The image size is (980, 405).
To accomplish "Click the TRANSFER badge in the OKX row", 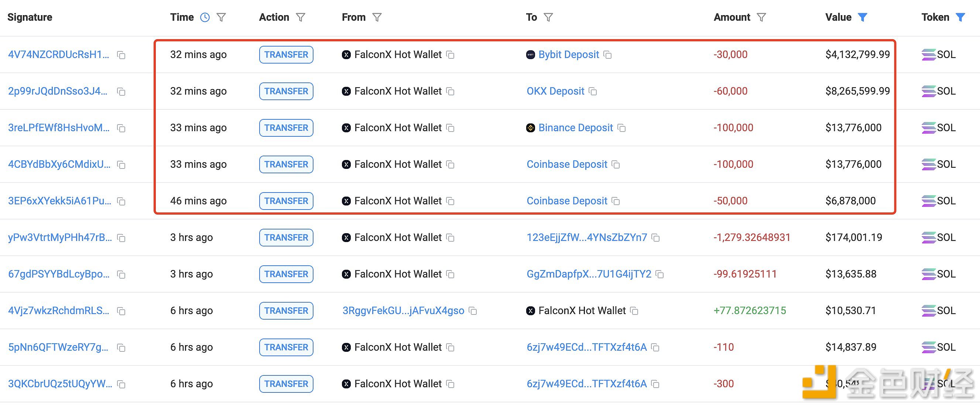I will tap(286, 91).
